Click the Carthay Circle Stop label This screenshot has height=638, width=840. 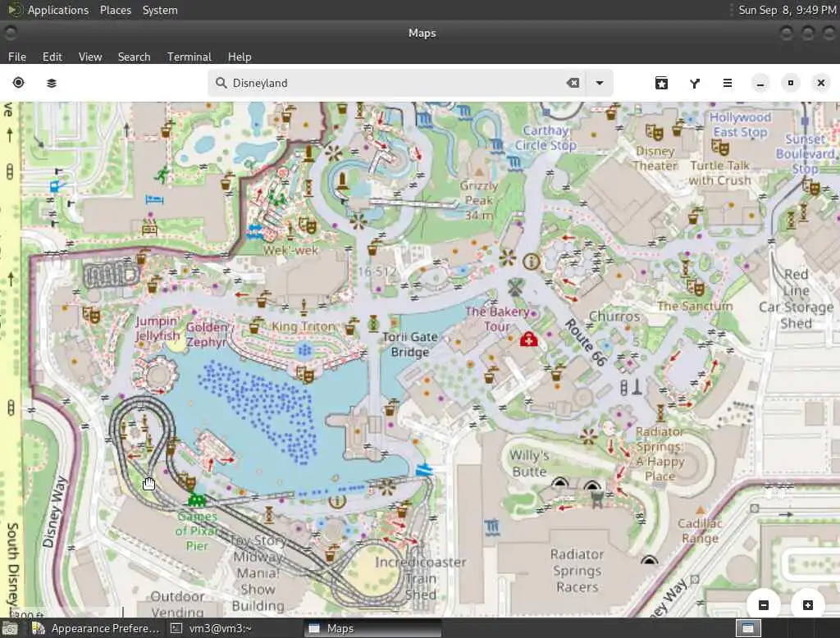[546, 138]
